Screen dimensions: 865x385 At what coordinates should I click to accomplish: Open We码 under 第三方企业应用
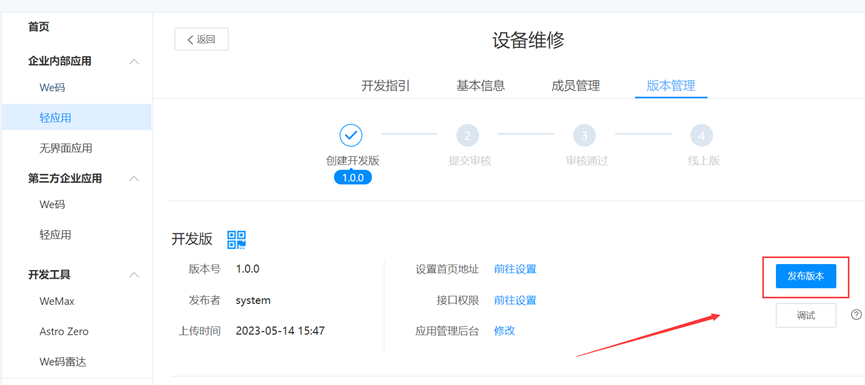coord(52,204)
